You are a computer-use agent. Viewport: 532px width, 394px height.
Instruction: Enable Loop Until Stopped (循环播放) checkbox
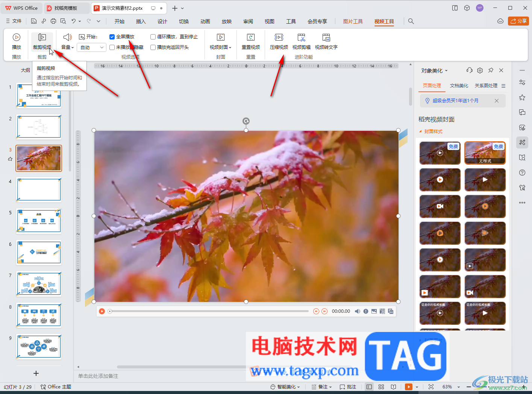(x=153, y=37)
